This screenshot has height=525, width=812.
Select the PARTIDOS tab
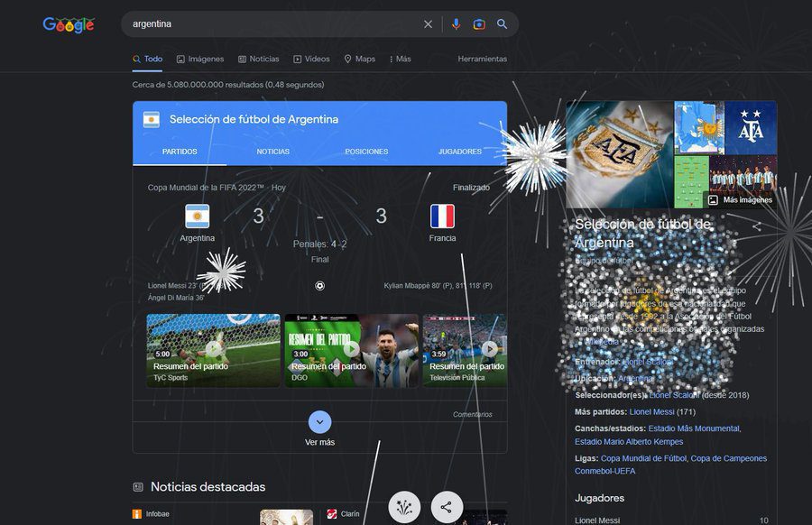(180, 152)
